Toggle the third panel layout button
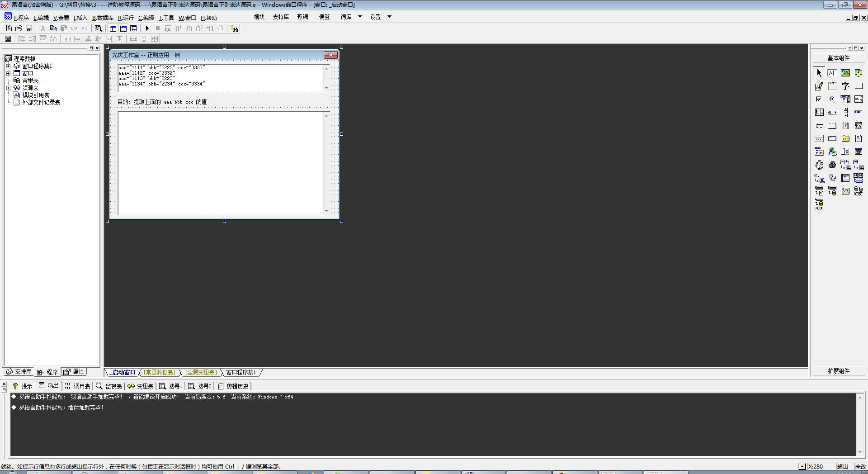The image size is (868, 474). coord(133,28)
